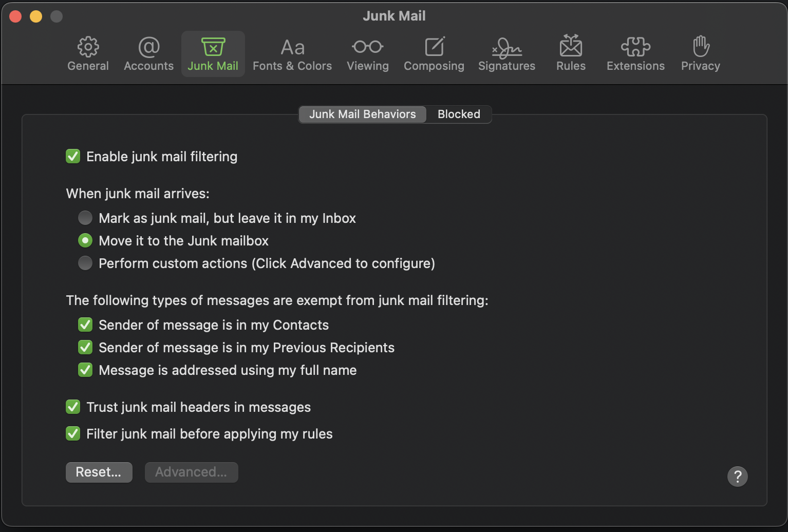Viewport: 788px width, 532px height.
Task: Open the Signatures settings pane
Action: 507,54
